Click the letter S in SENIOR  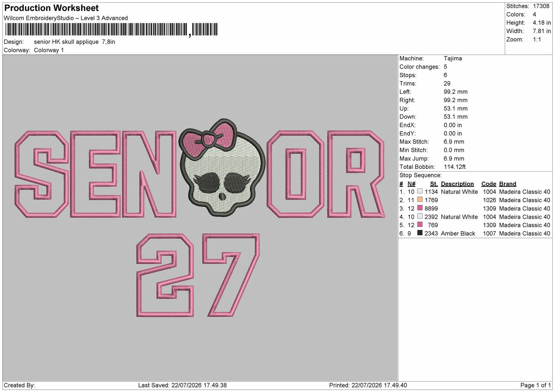pos(42,174)
